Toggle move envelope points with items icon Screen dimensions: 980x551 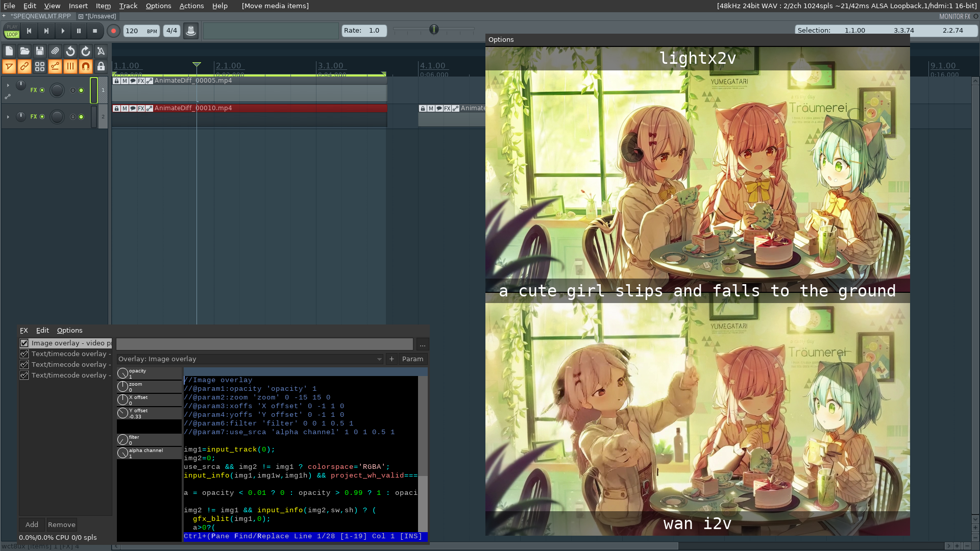tap(55, 66)
